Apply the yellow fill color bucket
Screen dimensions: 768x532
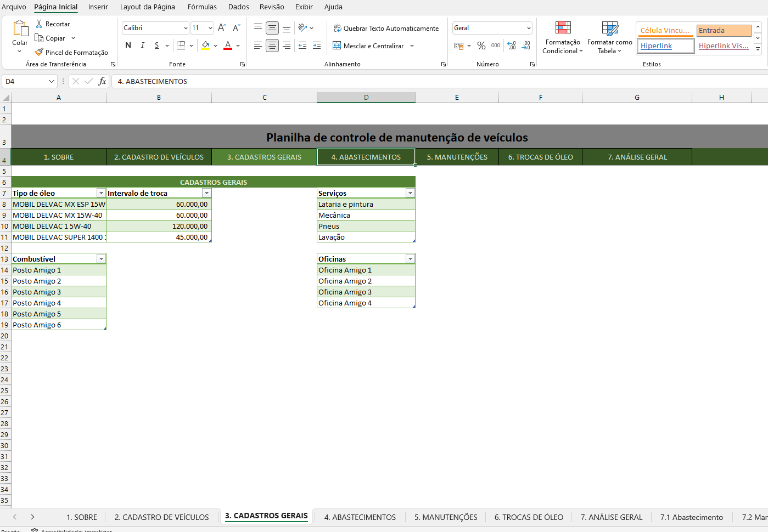205,46
